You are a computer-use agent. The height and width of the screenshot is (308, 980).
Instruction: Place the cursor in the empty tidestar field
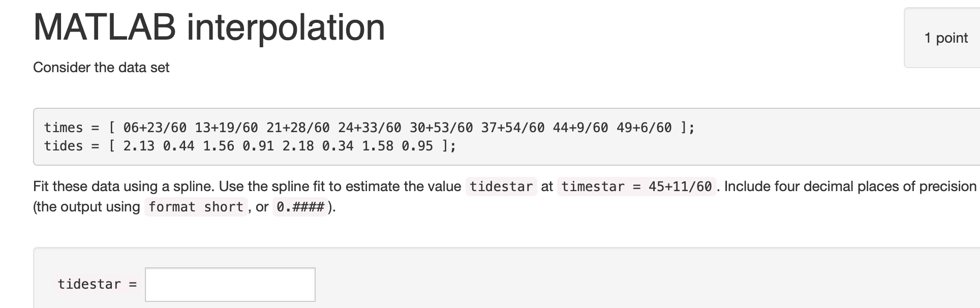click(230, 285)
